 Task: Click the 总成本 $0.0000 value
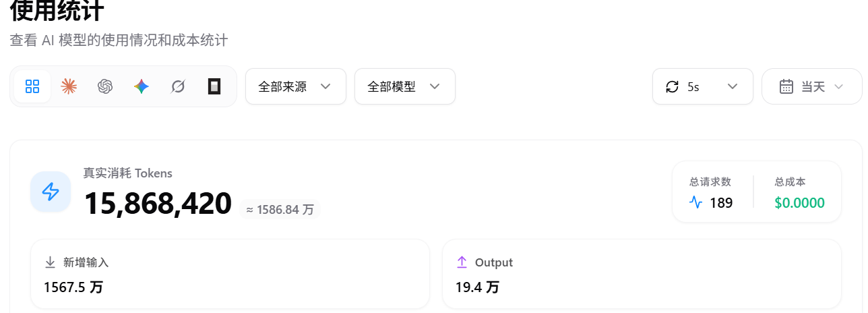[x=799, y=203]
